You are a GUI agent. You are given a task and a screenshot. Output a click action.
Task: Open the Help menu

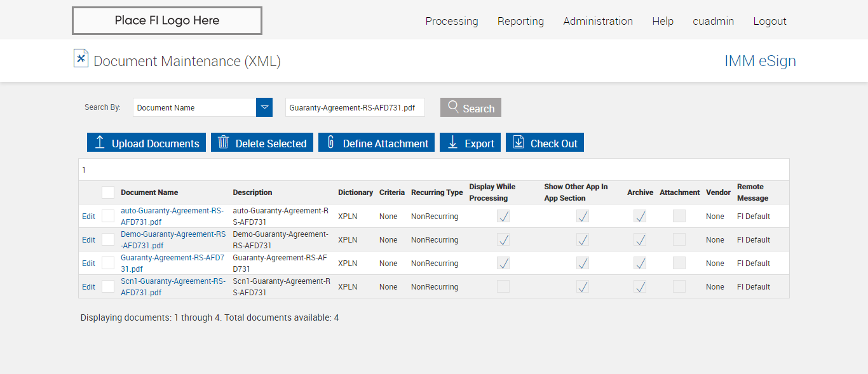point(663,21)
